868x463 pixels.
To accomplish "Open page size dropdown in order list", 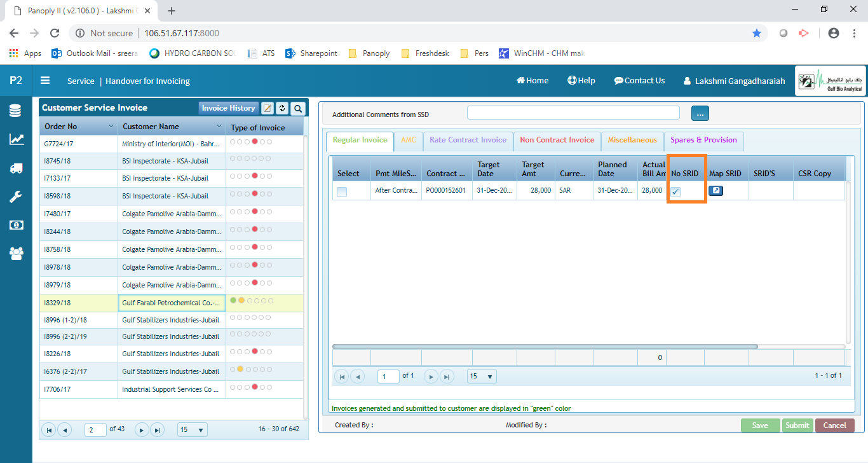I will [193, 430].
